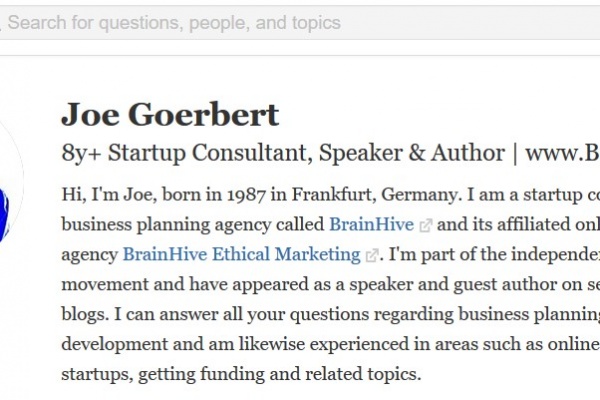Open the BrainHive Ethical Marketing link
This screenshot has width=600, height=400.
click(243, 254)
